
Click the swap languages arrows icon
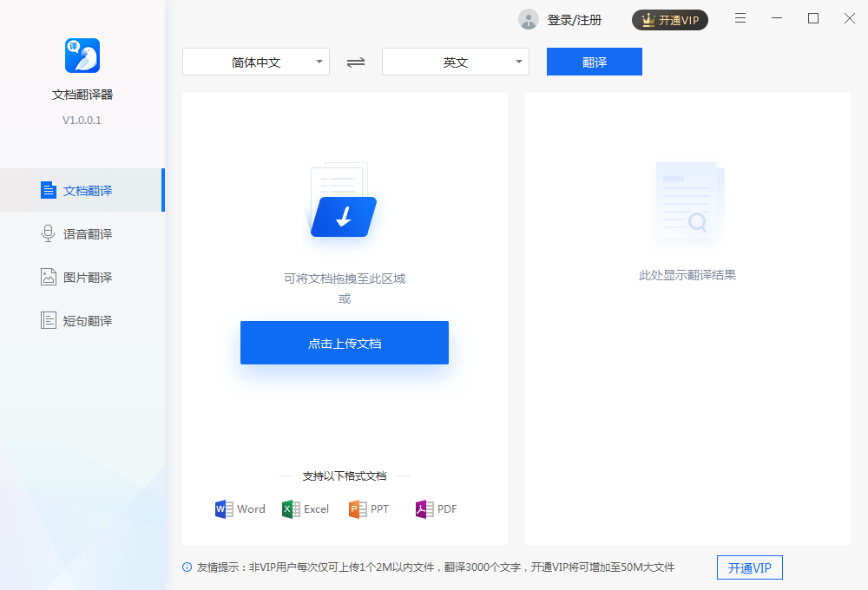[355, 62]
